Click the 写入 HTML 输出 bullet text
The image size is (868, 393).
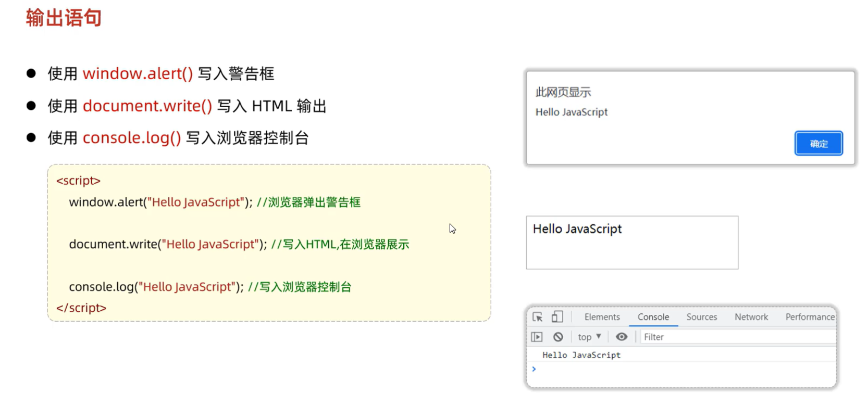click(272, 106)
